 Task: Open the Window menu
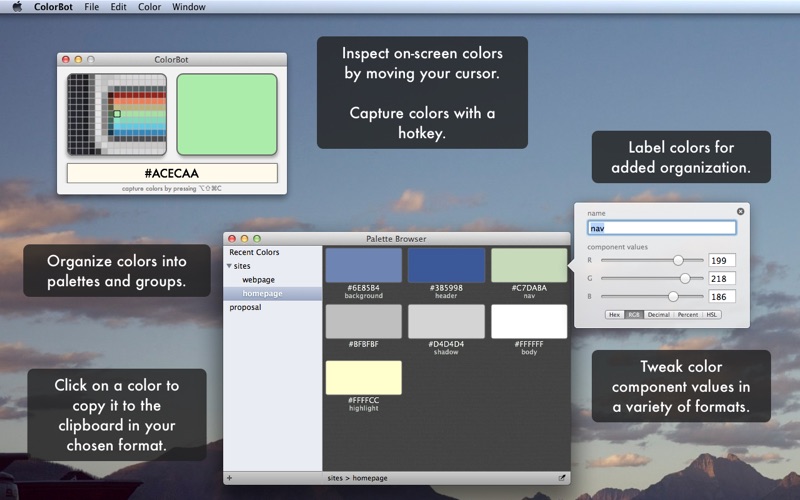189,7
